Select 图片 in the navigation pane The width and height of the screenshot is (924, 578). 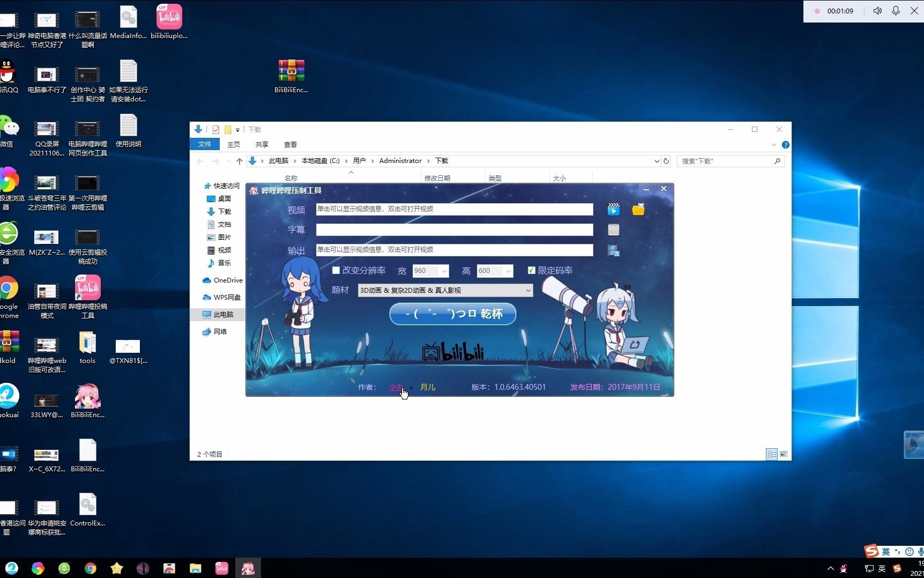click(x=220, y=238)
